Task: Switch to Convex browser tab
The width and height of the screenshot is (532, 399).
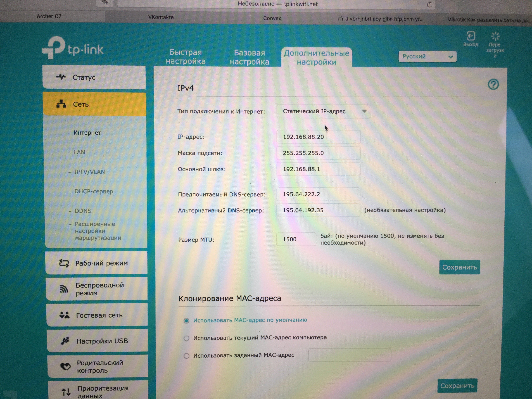Action: click(272, 18)
